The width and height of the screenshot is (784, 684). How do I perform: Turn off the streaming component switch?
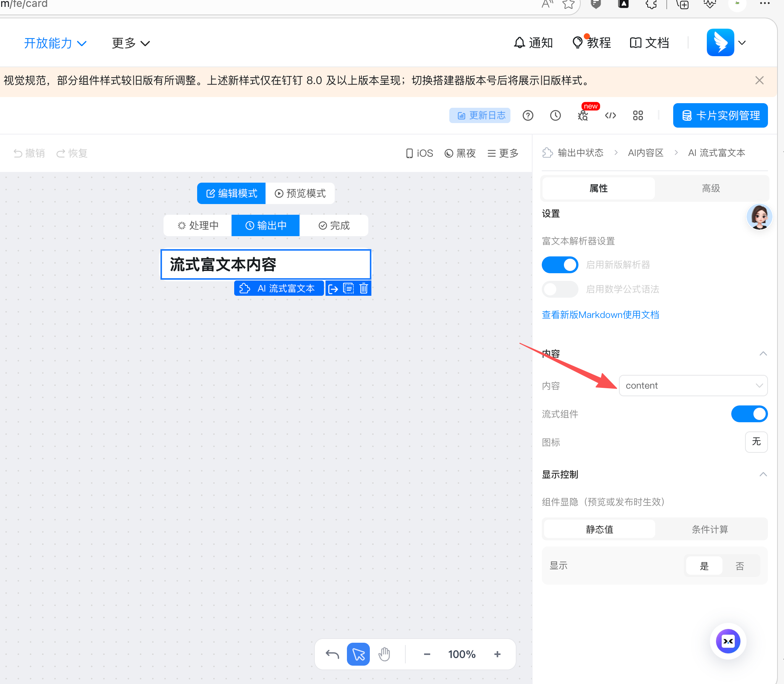point(749,414)
